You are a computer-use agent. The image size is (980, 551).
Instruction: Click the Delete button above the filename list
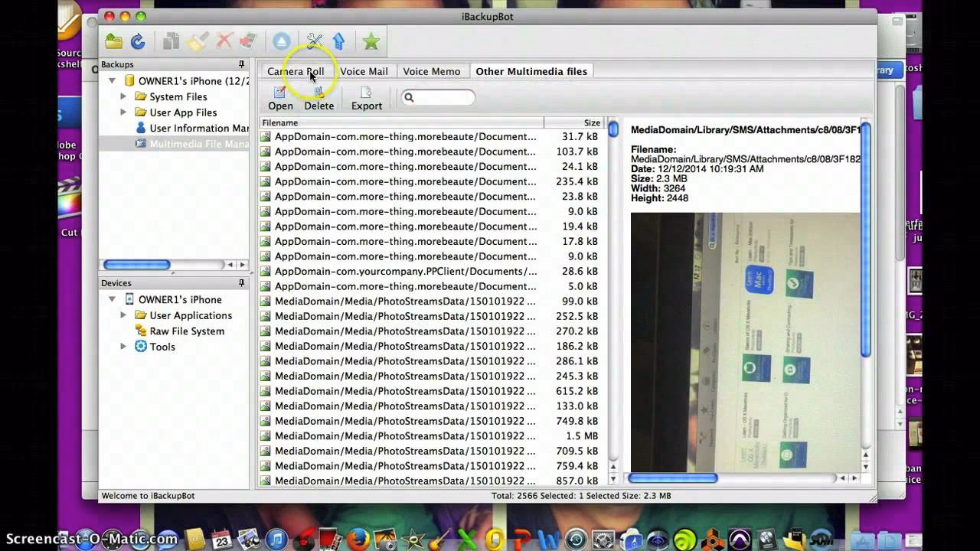pos(318,96)
